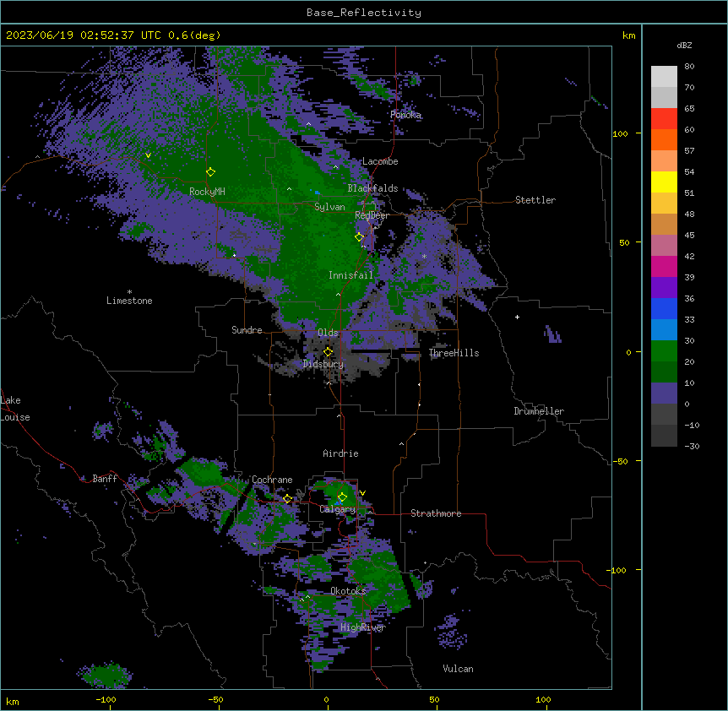Click the Strathmore city label

click(436, 513)
